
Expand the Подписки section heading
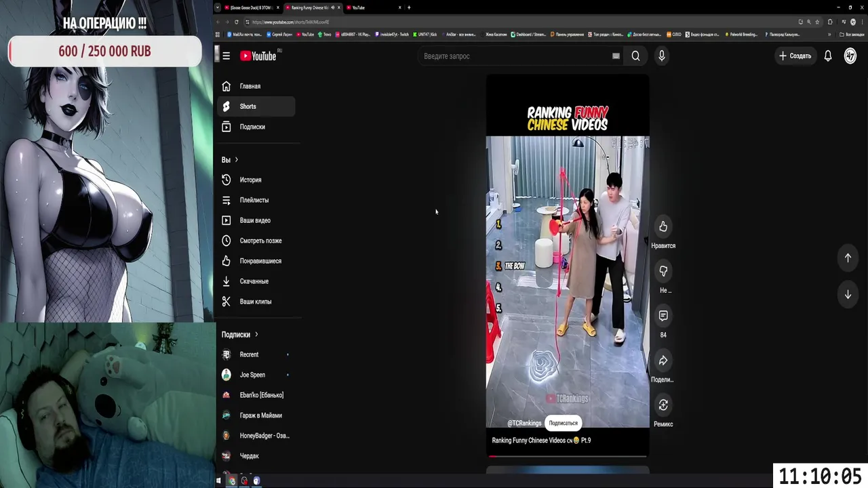[239, 334]
